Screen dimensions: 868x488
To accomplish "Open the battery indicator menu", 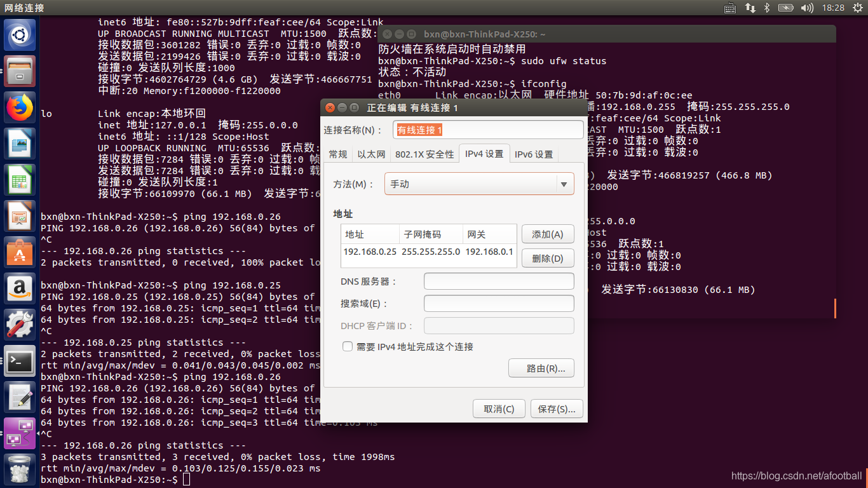I will click(x=786, y=8).
